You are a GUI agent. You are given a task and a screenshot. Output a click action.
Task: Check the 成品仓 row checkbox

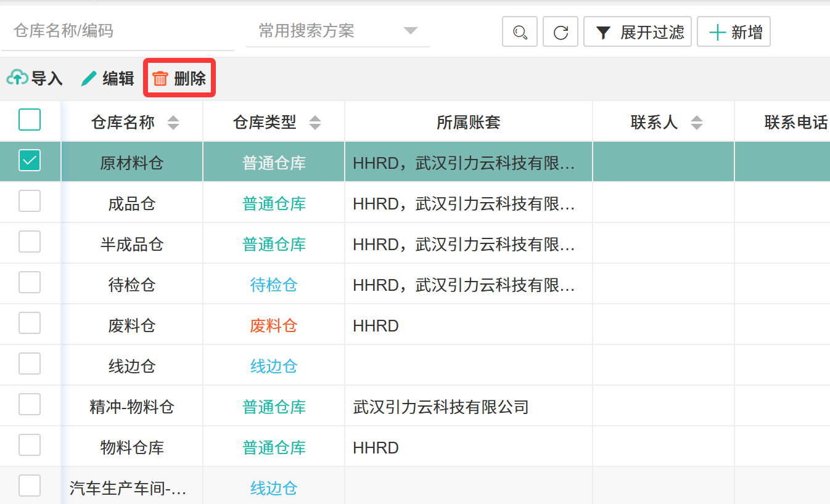point(30,201)
